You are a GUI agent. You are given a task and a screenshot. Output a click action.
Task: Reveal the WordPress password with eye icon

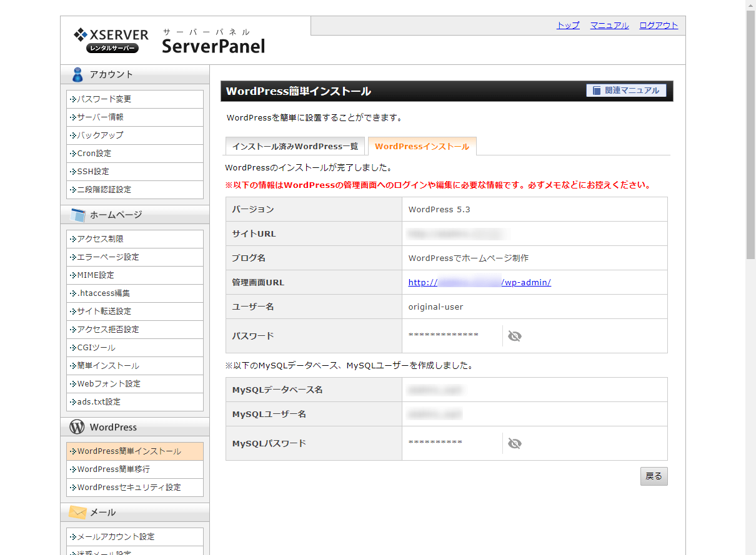(514, 336)
